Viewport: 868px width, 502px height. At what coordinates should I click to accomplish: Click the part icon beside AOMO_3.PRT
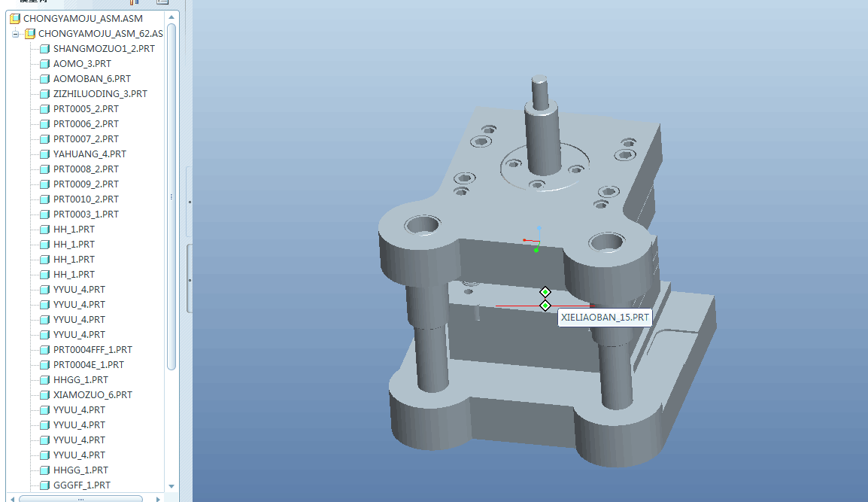(45, 64)
